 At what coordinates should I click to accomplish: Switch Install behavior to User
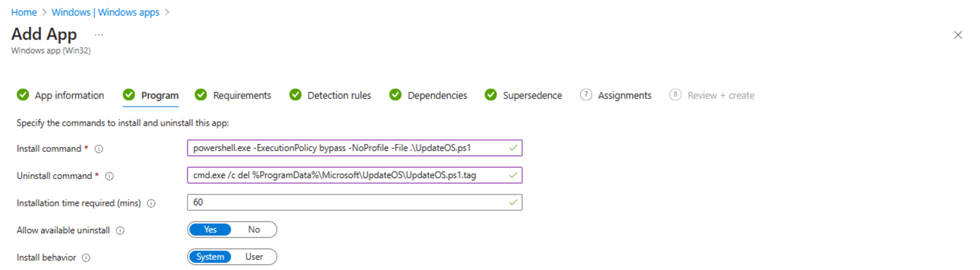coord(254,257)
